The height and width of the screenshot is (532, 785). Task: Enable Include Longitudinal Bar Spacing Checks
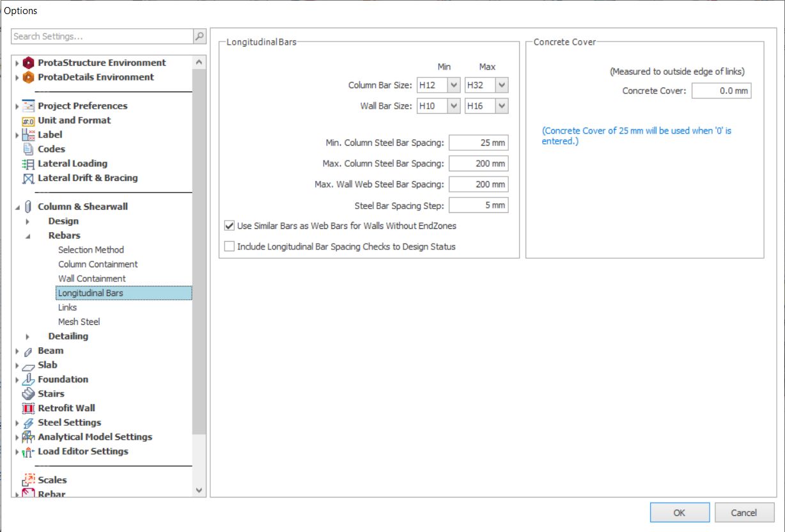point(229,246)
